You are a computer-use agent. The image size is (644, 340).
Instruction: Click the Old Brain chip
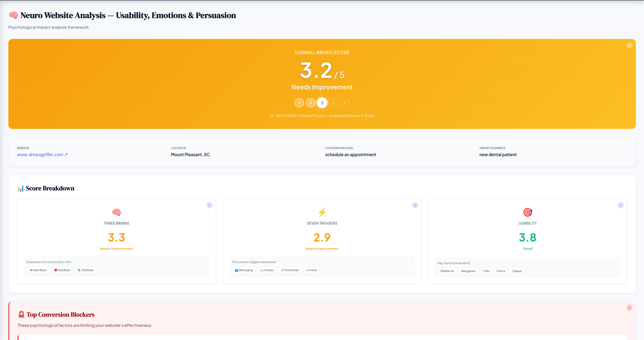click(x=85, y=270)
